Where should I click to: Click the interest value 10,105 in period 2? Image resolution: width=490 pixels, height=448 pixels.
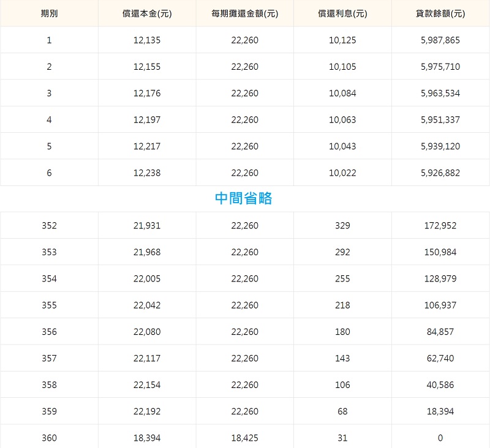coord(342,67)
